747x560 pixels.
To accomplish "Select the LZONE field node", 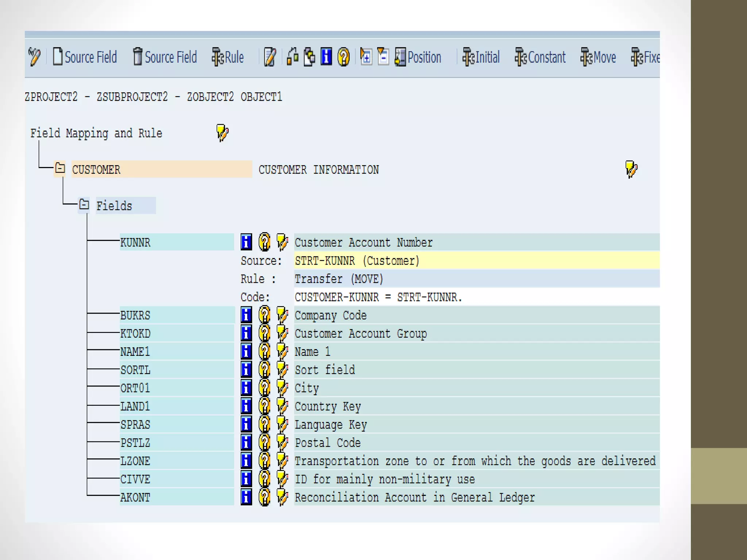I will click(135, 461).
